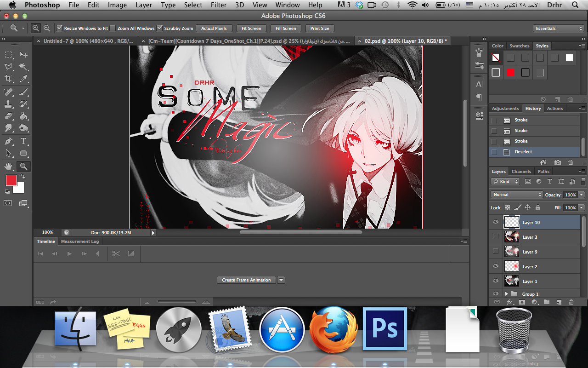Open the Character panel icon
588x368 pixels.
(479, 84)
